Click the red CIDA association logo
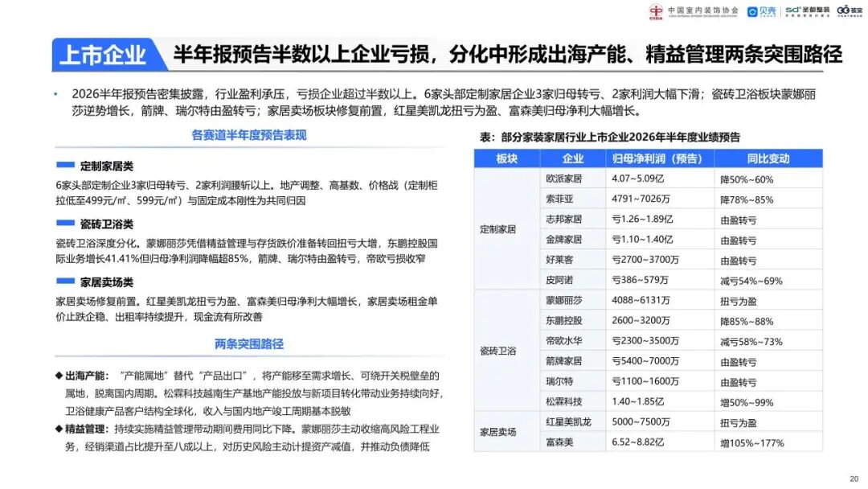Image resolution: width=868 pixels, height=489 pixels. pyautogui.click(x=656, y=11)
